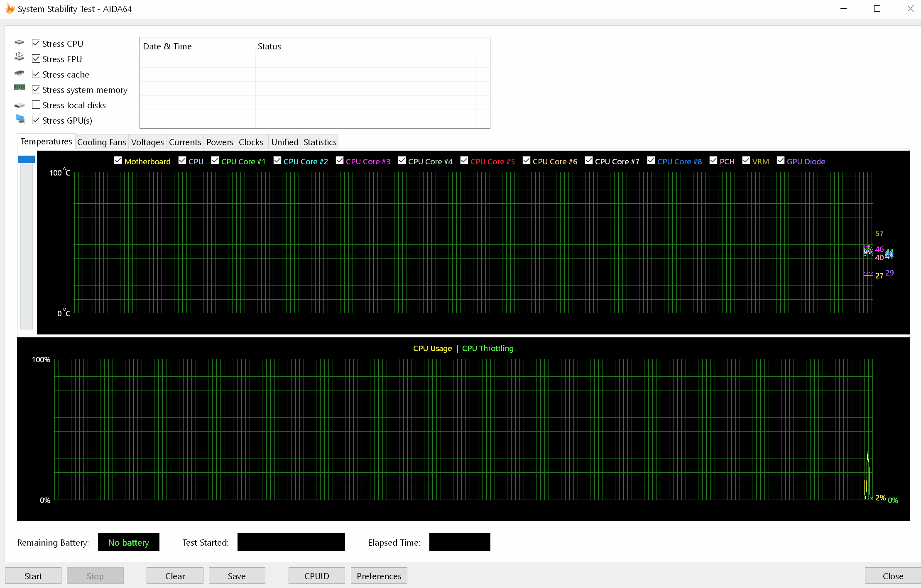Viewport: 921px width, 588px height.
Task: Click the green RAM module icon
Action: [20, 88]
